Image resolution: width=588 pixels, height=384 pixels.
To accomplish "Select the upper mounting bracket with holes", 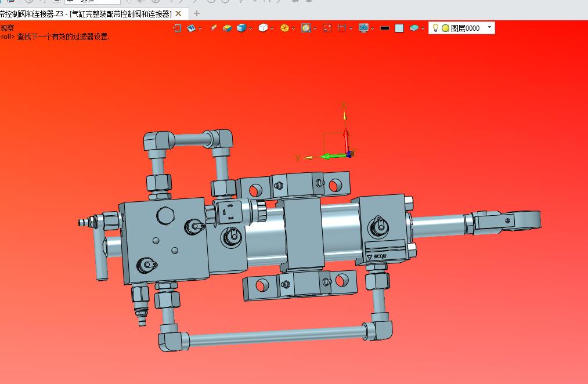I will tap(293, 184).
